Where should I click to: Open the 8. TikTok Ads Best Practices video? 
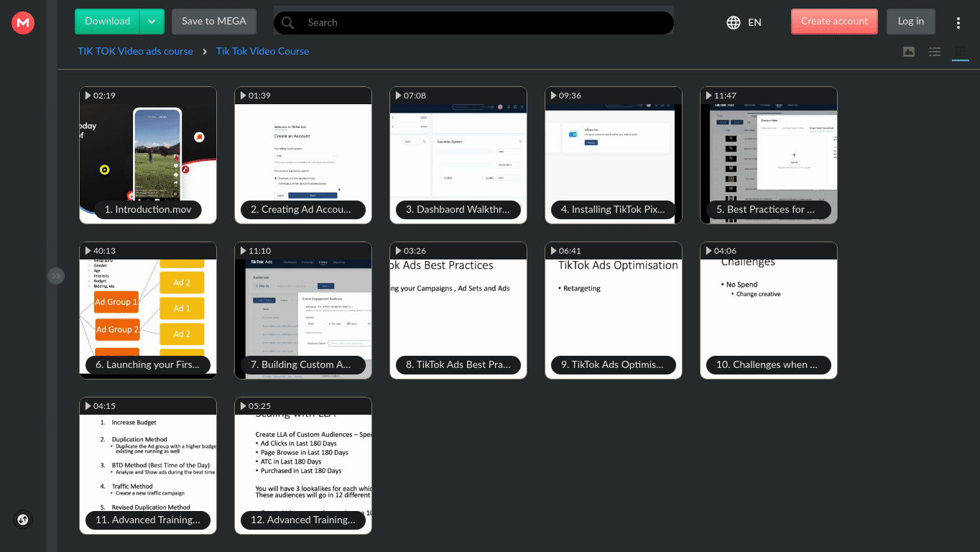(458, 310)
